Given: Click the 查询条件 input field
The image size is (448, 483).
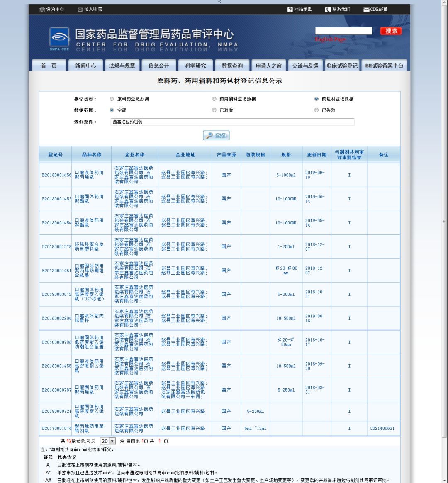Looking at the screenshot, I should pos(232,122).
